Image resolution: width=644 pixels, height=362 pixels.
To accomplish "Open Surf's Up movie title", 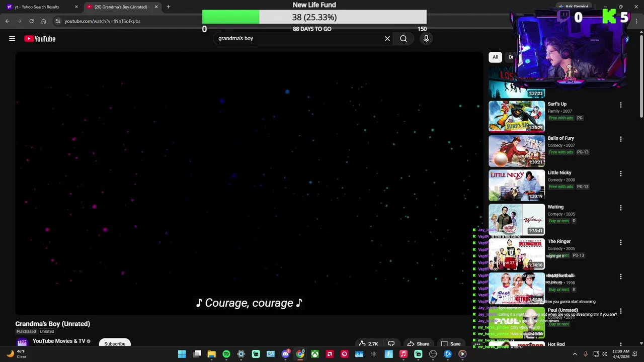I will tap(557, 104).
